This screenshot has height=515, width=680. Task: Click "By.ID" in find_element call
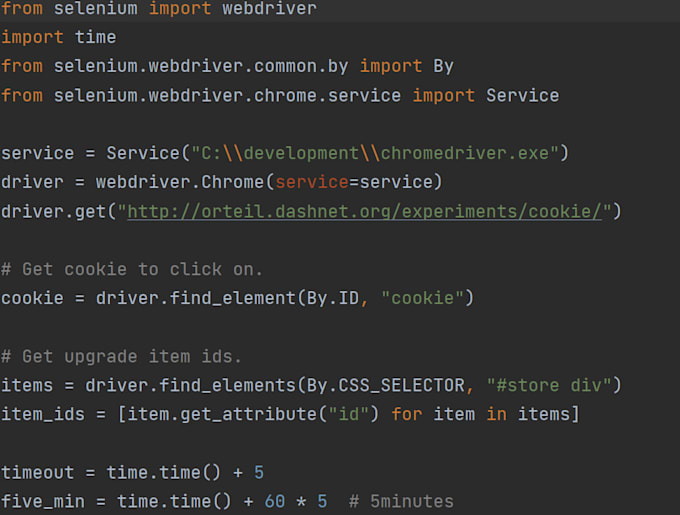click(x=333, y=298)
